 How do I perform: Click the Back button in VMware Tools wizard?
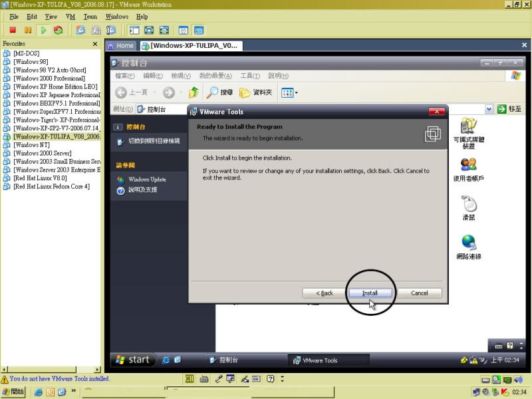325,293
